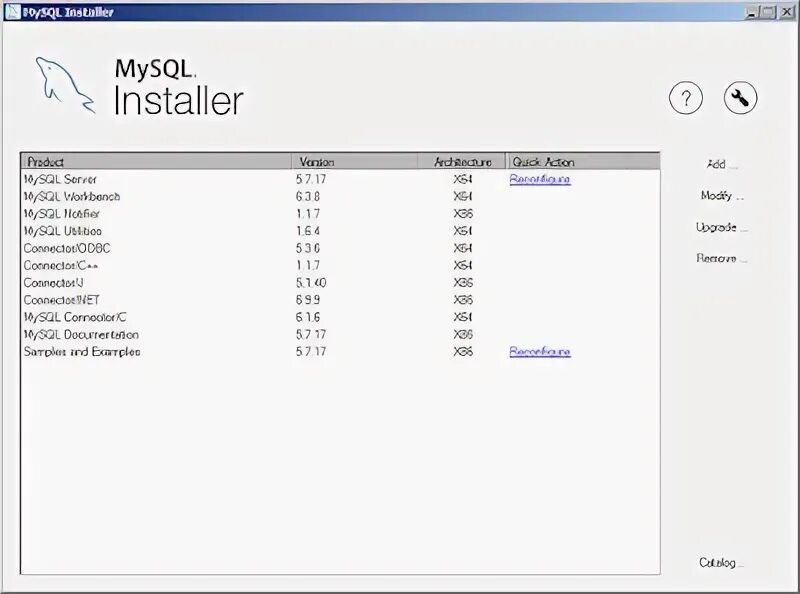800x594 pixels.
Task: Close the MySQL Installer window
Action: [787, 12]
